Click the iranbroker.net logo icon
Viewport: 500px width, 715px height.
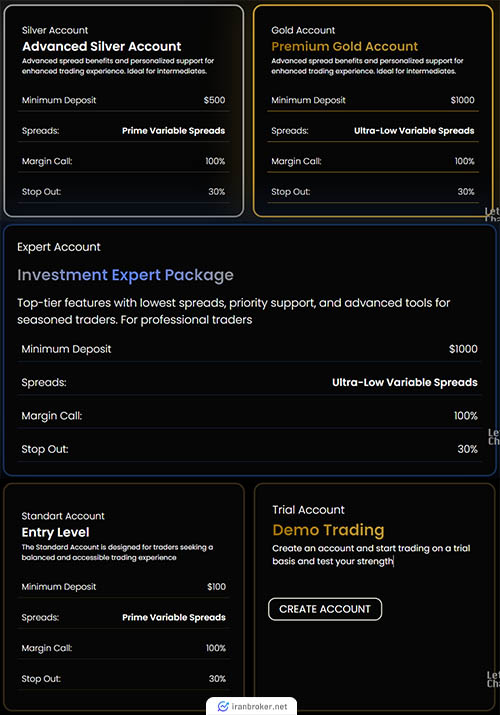[223, 706]
